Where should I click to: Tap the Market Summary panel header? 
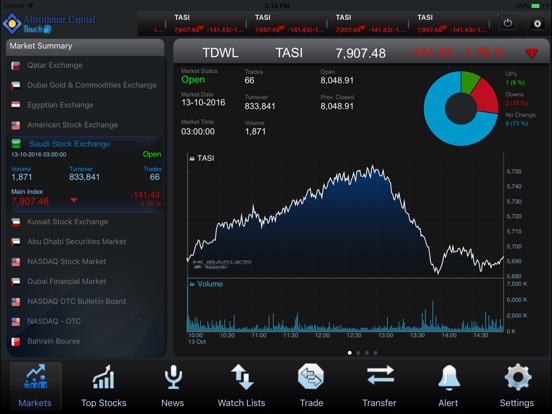click(85, 46)
